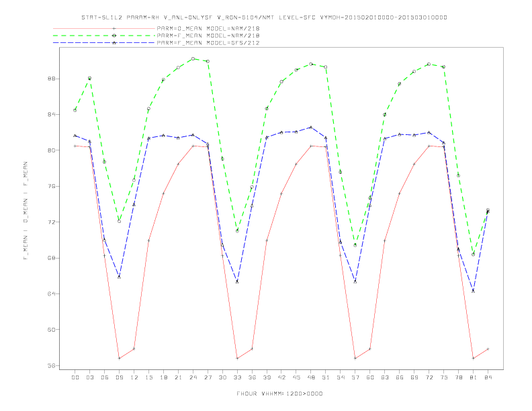Click green circle data marker at hour 72

point(429,64)
